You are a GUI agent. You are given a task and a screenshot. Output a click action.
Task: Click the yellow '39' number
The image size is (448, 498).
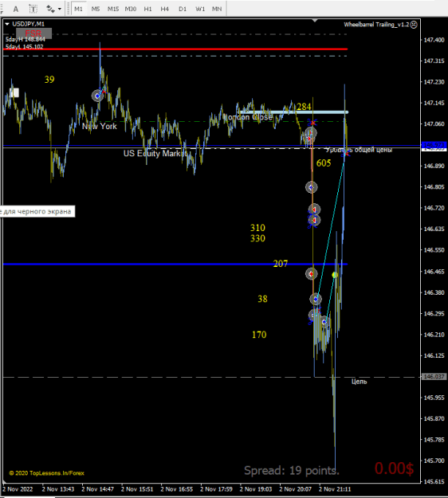click(49, 80)
